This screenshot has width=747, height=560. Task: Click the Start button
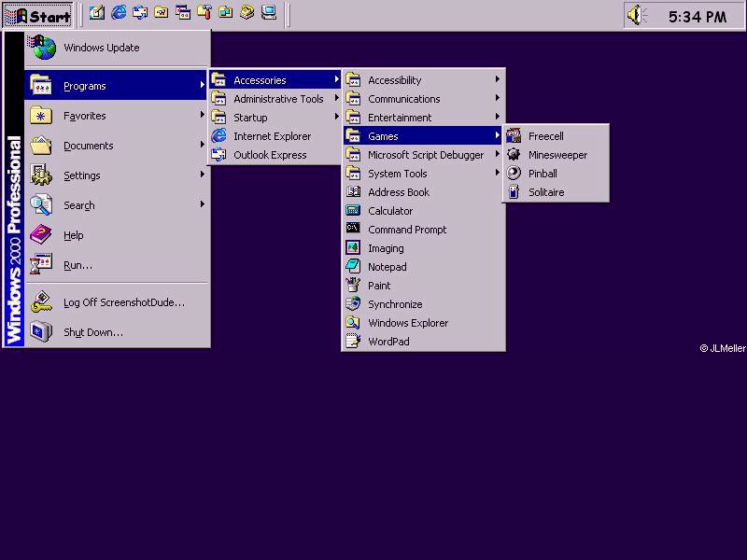[37, 16]
